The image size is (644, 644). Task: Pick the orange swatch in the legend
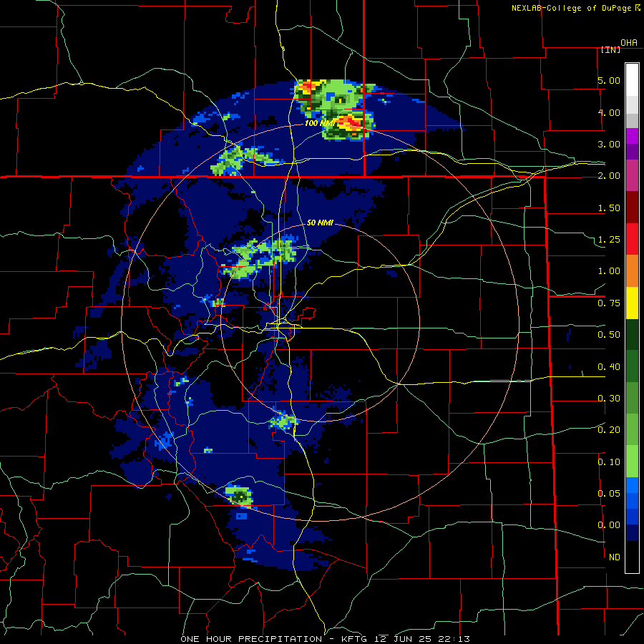click(632, 271)
